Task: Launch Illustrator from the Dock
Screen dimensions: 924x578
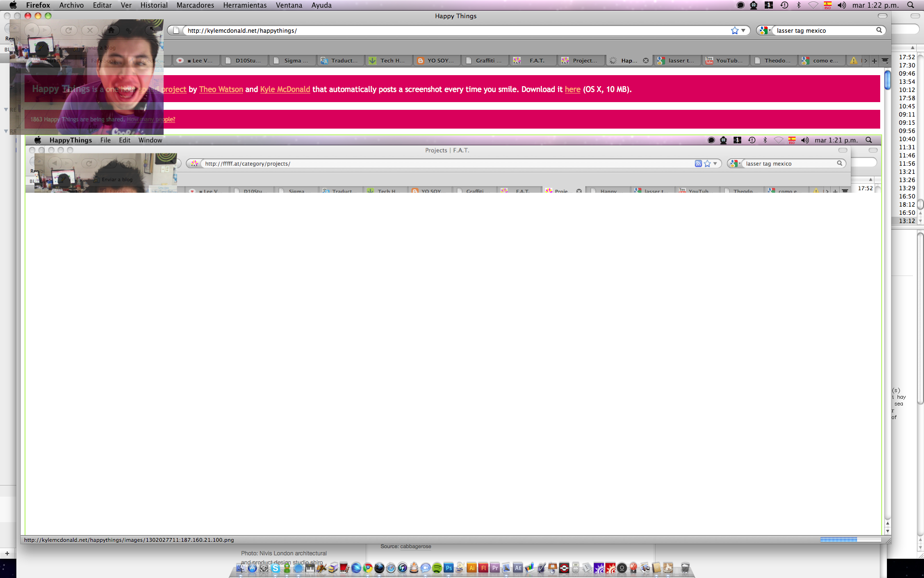Action: coord(472,568)
